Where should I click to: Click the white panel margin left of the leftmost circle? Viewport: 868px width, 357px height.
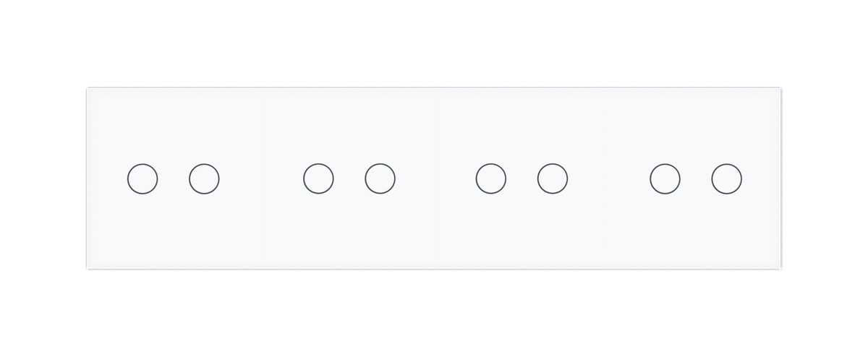point(106,179)
